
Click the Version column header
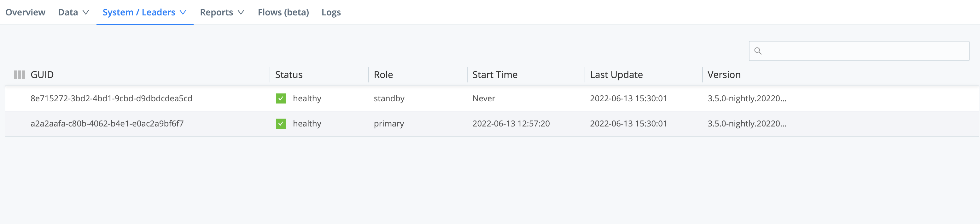click(x=724, y=75)
